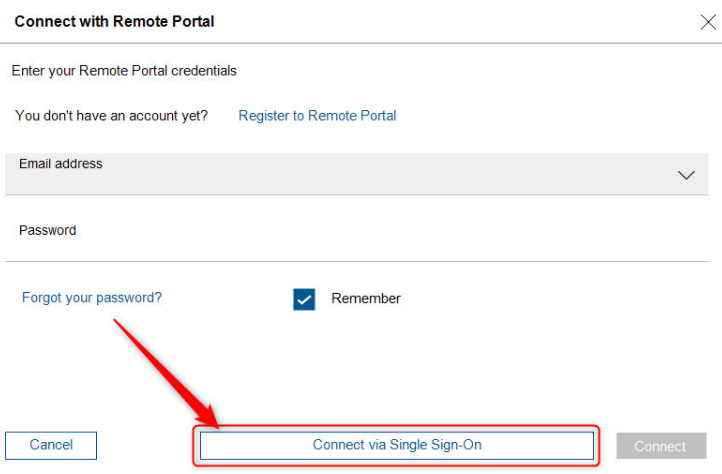Open the Register to Remote Portal link
The width and height of the screenshot is (722, 474).
[x=317, y=116]
